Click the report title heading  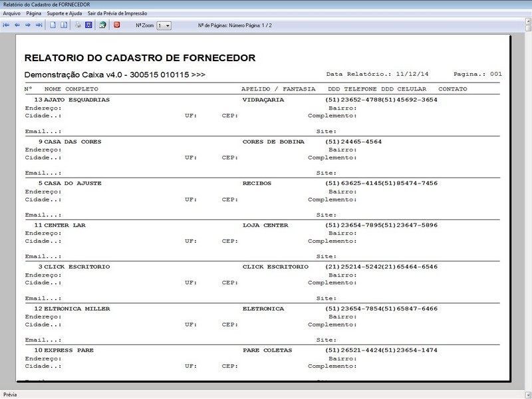[x=140, y=59]
